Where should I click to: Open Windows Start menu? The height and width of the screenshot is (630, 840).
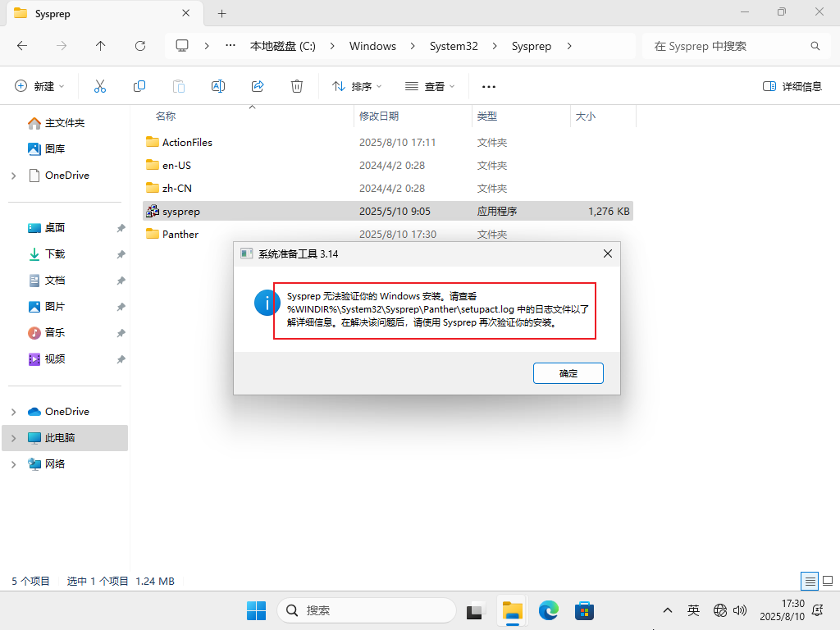pyautogui.click(x=256, y=610)
